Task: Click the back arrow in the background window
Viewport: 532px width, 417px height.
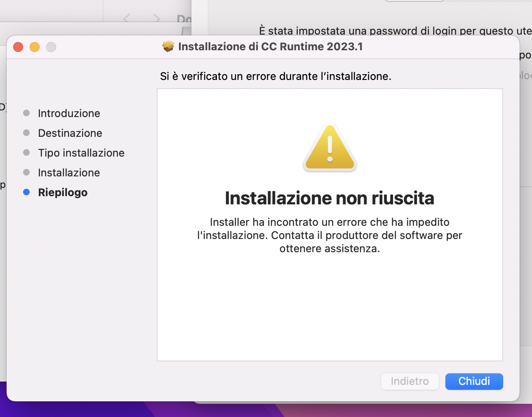Action: [127, 18]
